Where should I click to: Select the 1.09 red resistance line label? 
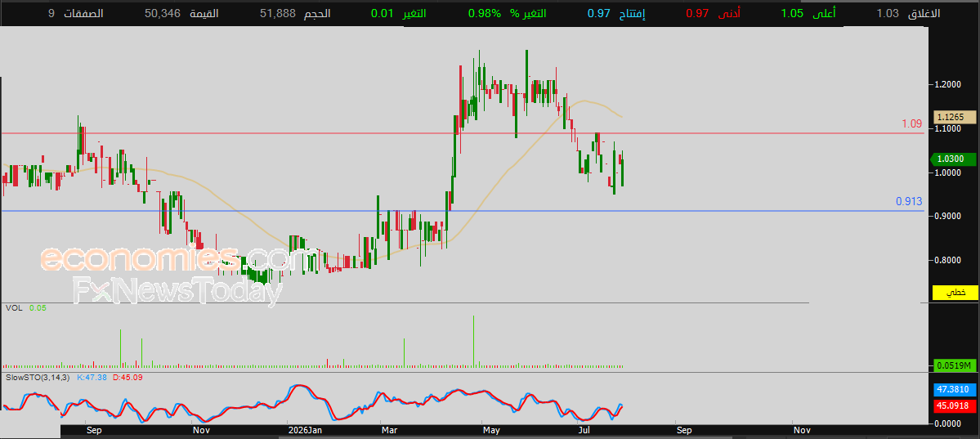coord(912,123)
